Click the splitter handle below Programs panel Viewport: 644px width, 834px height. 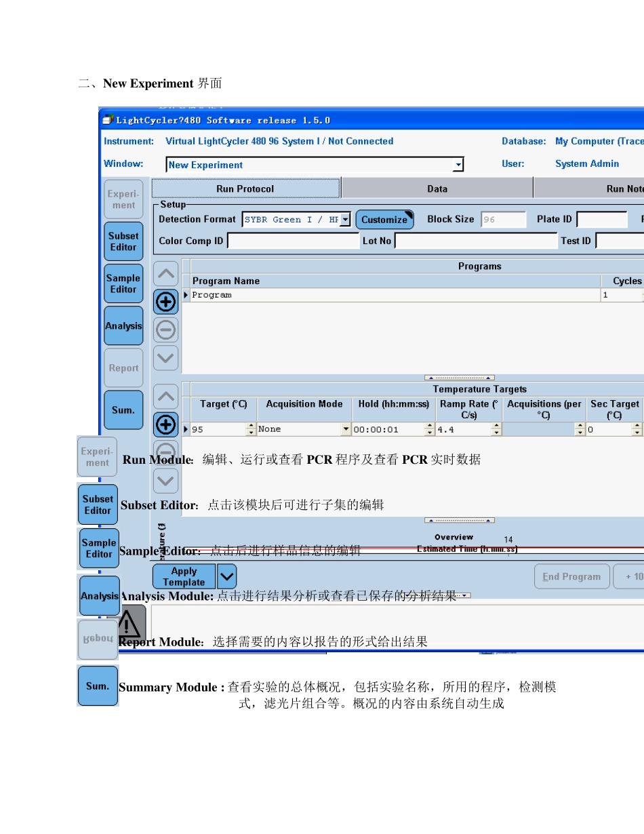(x=460, y=378)
